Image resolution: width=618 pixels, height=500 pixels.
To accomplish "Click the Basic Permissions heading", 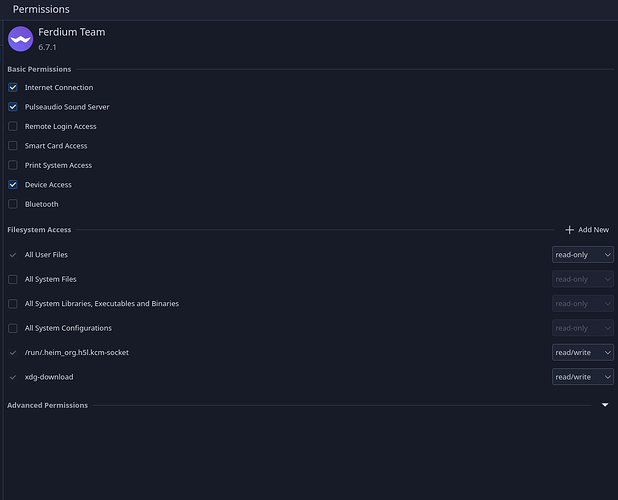I will coord(39,69).
